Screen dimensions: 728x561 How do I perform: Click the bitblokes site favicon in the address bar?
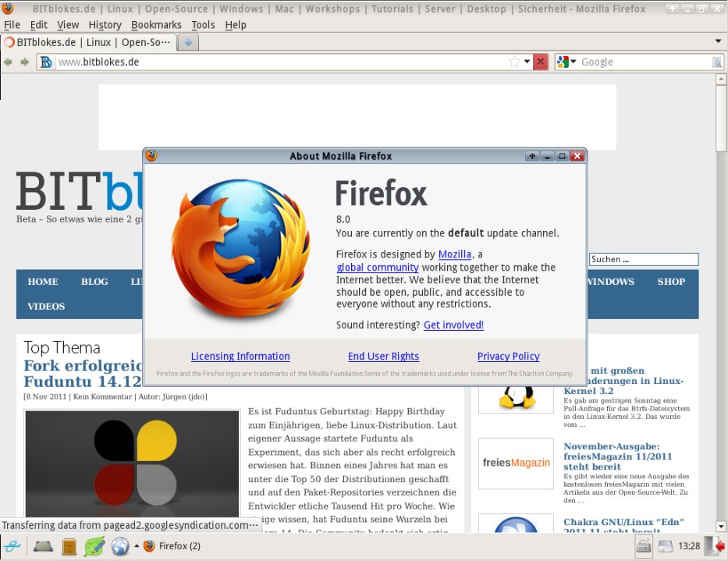pyautogui.click(x=46, y=62)
